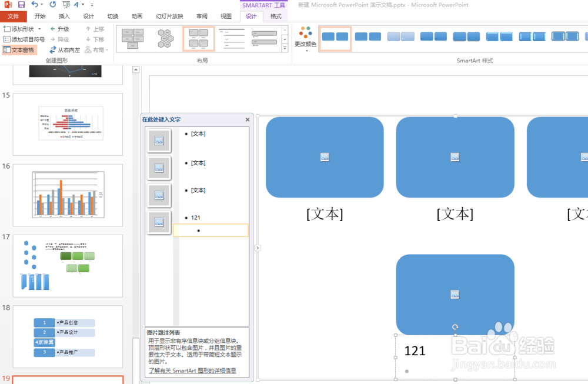
Task: Collapse the text pane using the side arrow
Action: click(258, 248)
